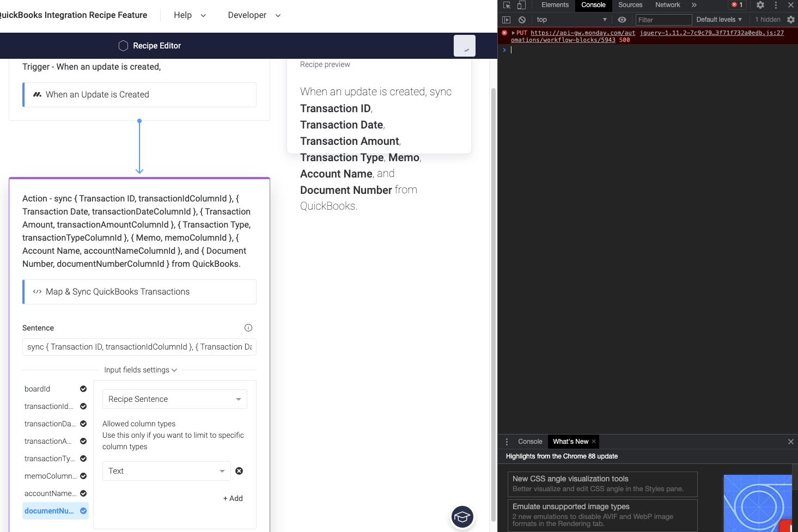Switch to the Elements tab
Viewport: 798px width, 532px height.
pyautogui.click(x=555, y=5)
